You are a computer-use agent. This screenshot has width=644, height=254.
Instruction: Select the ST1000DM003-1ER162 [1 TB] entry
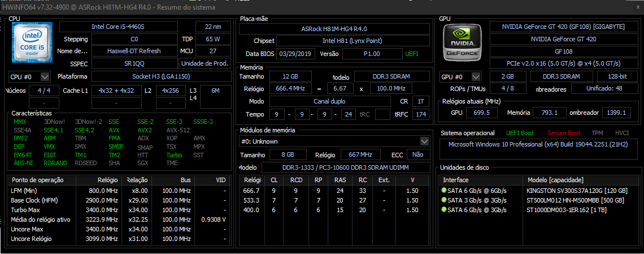pyautogui.click(x=567, y=210)
